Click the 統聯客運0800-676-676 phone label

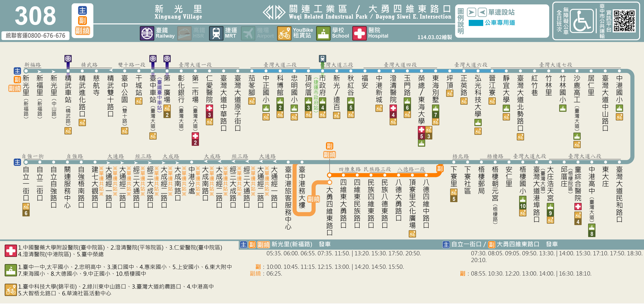click(x=36, y=36)
